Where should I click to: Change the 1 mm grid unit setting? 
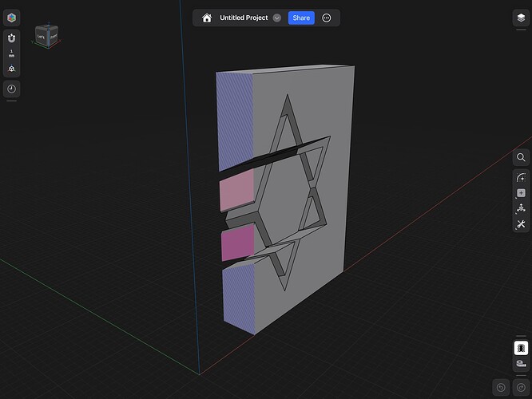11,53
